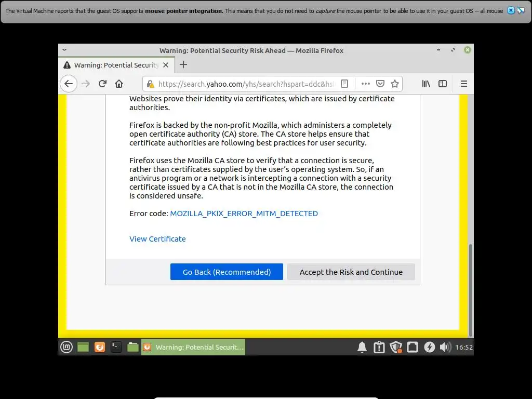This screenshot has height=399, width=532.
Task: Save page to Pocket icon
Action: click(x=380, y=84)
